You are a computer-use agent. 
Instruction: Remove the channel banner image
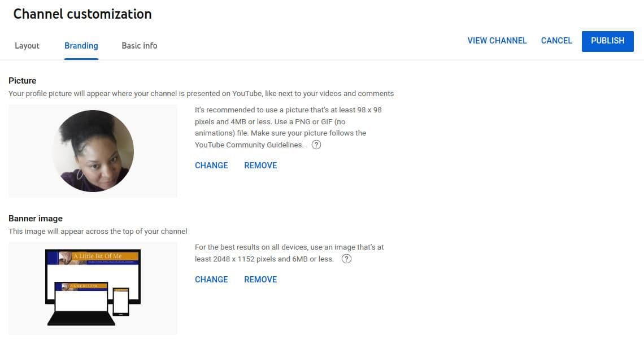pos(260,280)
